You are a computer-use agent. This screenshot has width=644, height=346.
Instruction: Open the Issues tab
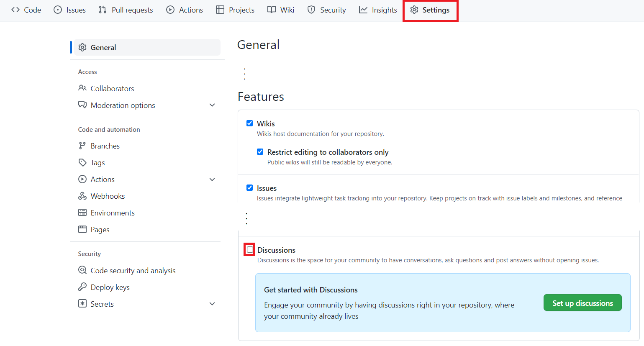click(70, 10)
